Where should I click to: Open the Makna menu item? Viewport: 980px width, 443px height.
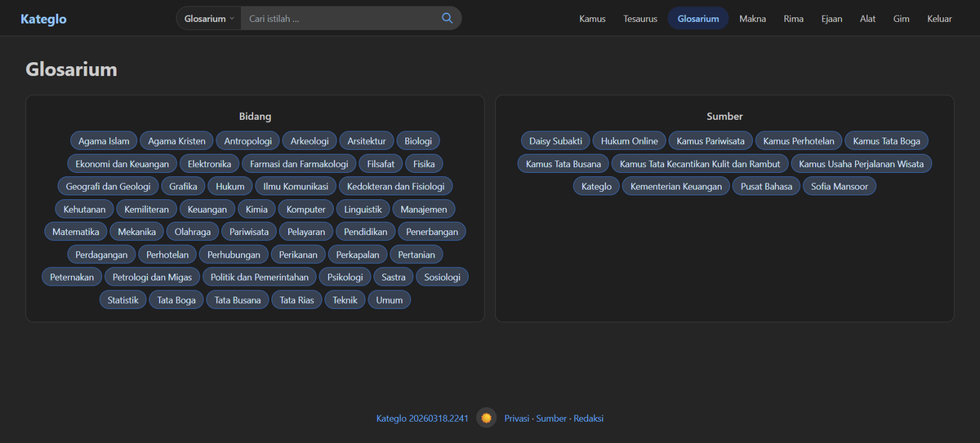pyautogui.click(x=752, y=18)
